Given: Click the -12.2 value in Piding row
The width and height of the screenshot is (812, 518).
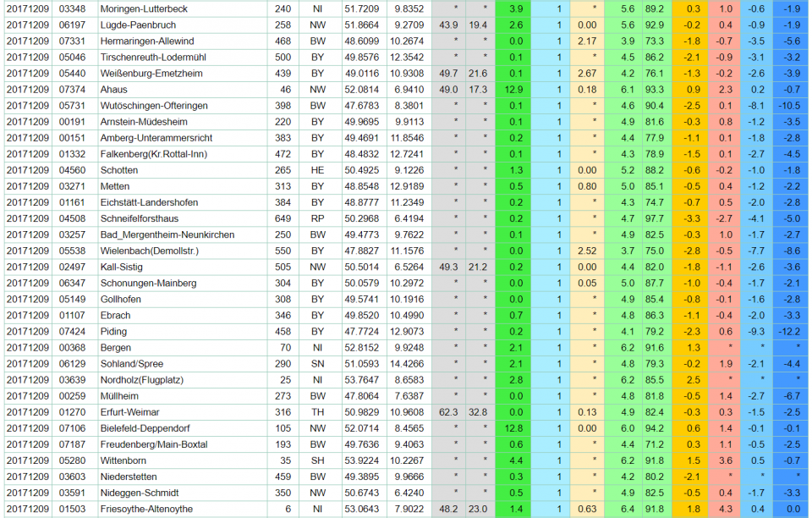Looking at the screenshot, I should pyautogui.click(x=791, y=330).
